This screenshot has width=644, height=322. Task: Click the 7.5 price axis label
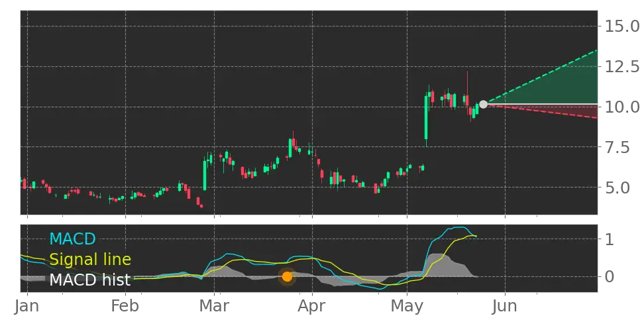coord(617,147)
